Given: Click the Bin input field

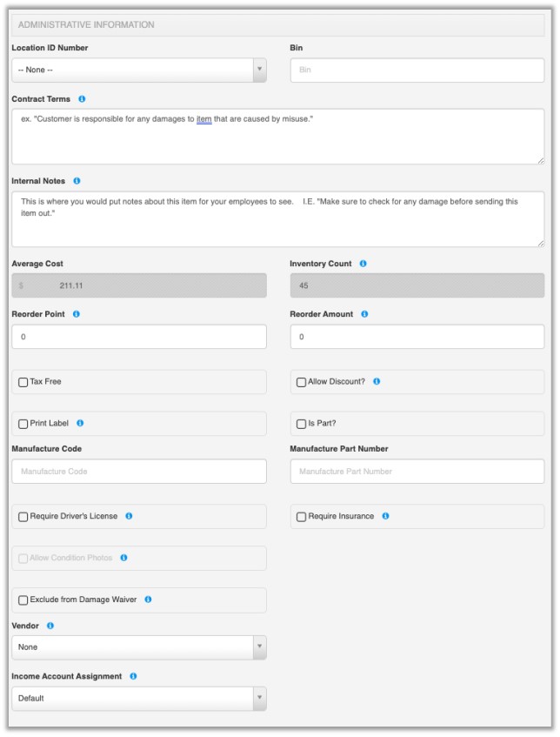Looking at the screenshot, I should pos(417,70).
